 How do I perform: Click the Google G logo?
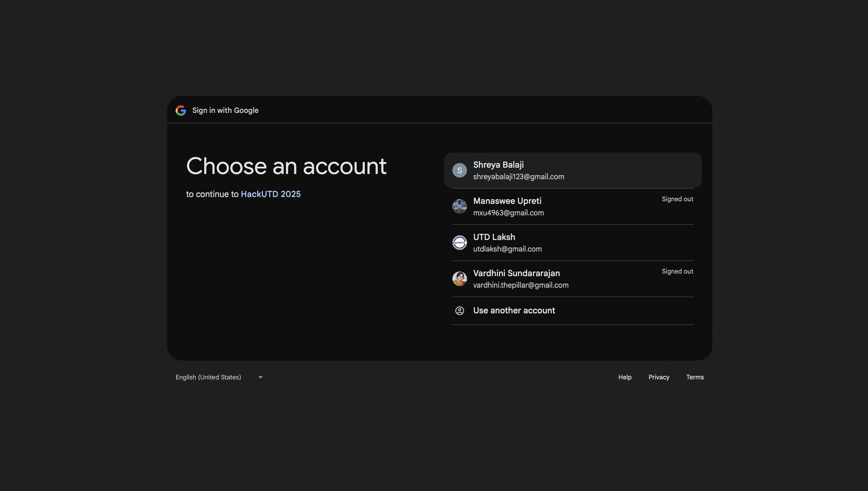[181, 110]
